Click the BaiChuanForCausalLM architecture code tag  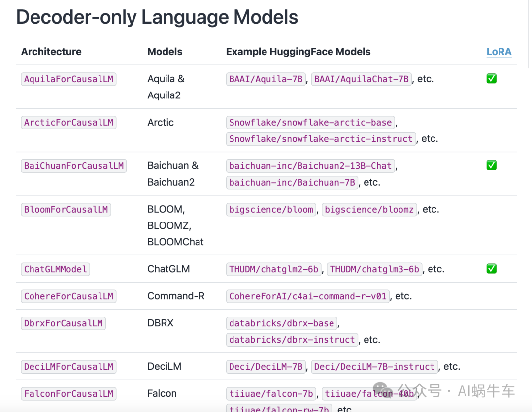(x=74, y=166)
